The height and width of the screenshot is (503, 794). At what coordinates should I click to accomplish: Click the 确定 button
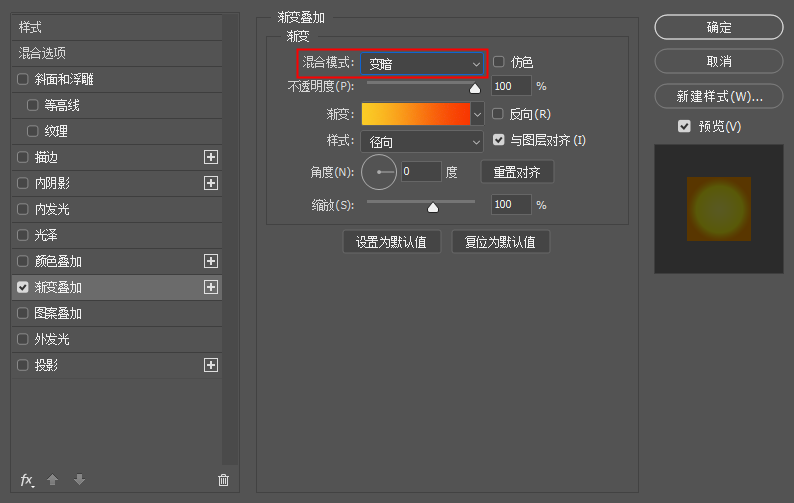pos(719,27)
